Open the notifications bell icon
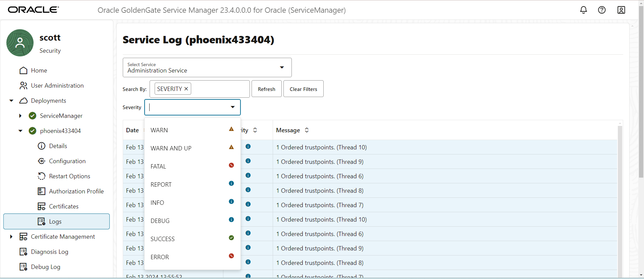The width and height of the screenshot is (644, 279). click(584, 10)
